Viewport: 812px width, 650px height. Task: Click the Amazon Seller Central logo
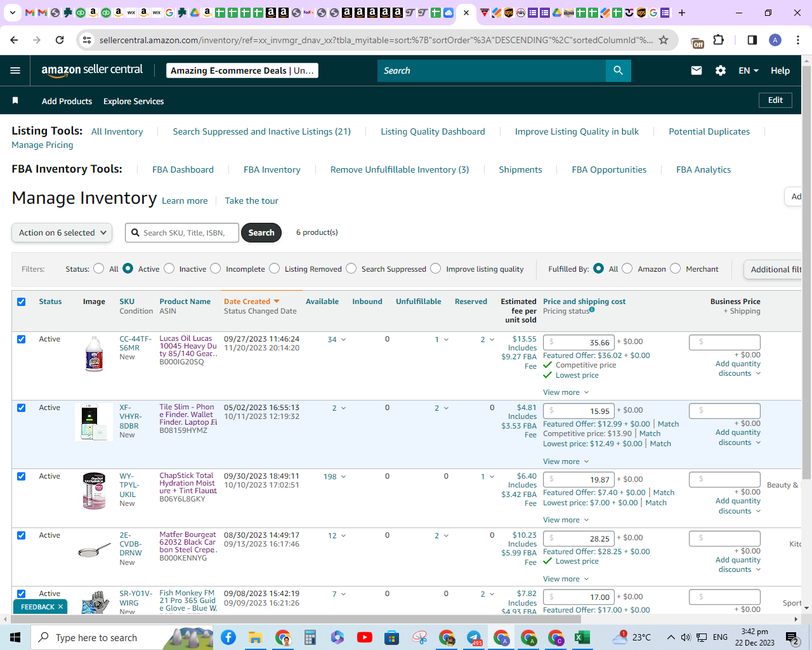93,70
